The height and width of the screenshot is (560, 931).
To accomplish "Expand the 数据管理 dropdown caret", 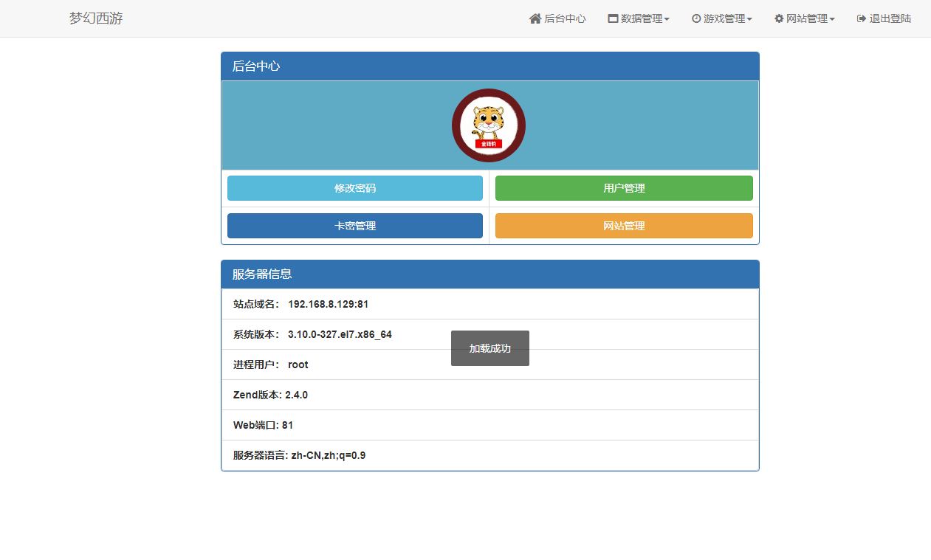I will pos(667,19).
